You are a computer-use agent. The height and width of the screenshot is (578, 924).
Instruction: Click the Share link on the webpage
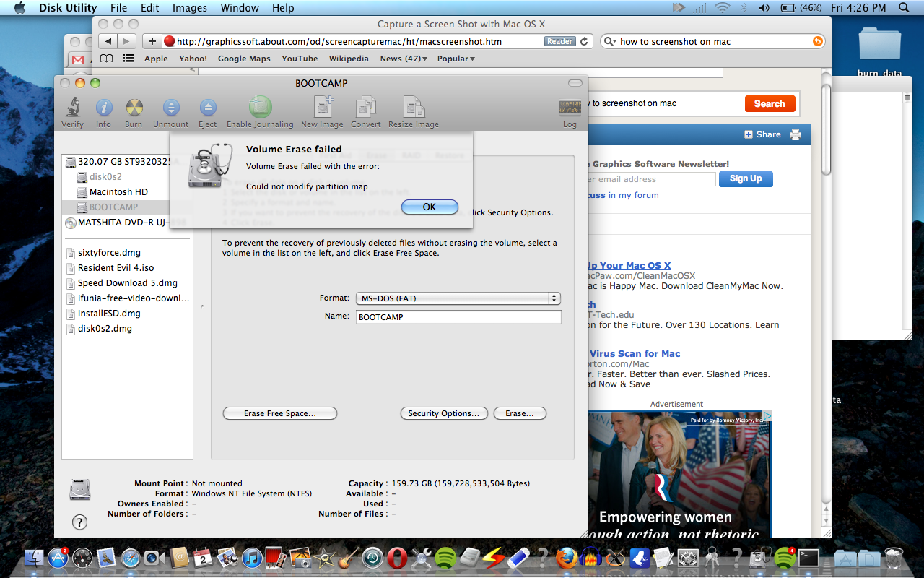(763, 134)
